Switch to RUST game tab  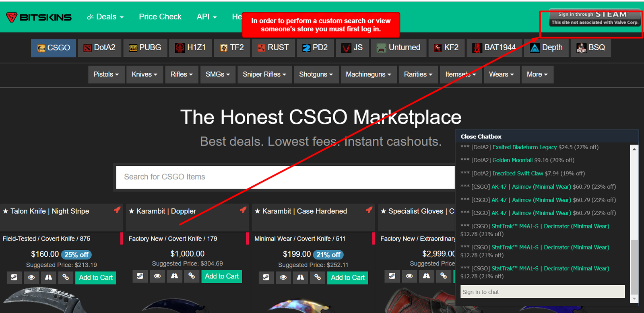[273, 48]
